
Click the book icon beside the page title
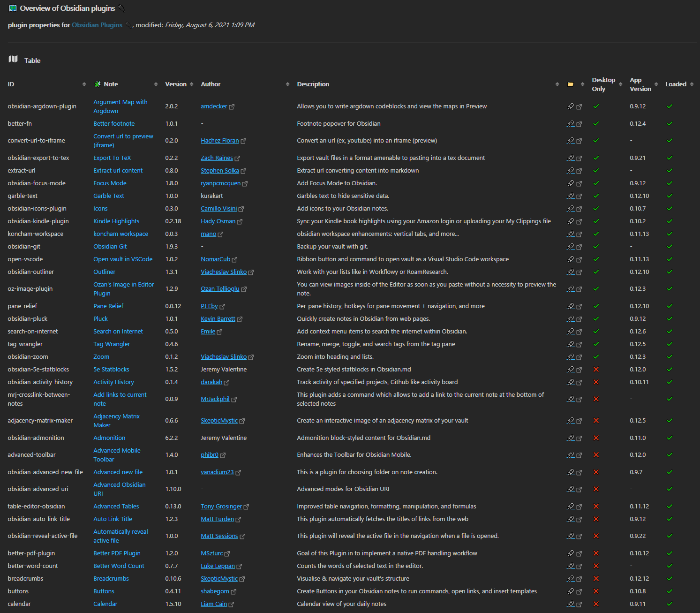13,8
